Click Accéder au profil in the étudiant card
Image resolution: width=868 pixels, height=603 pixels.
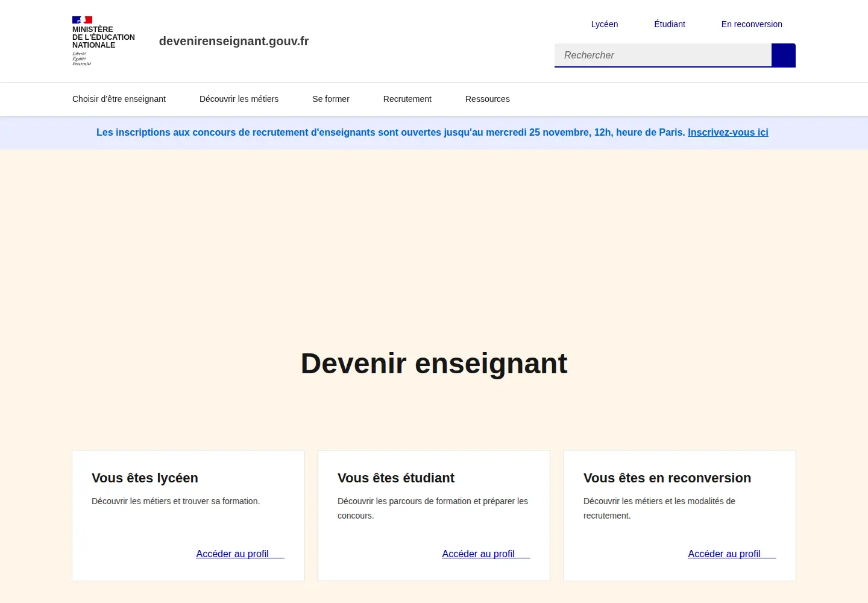(x=486, y=554)
